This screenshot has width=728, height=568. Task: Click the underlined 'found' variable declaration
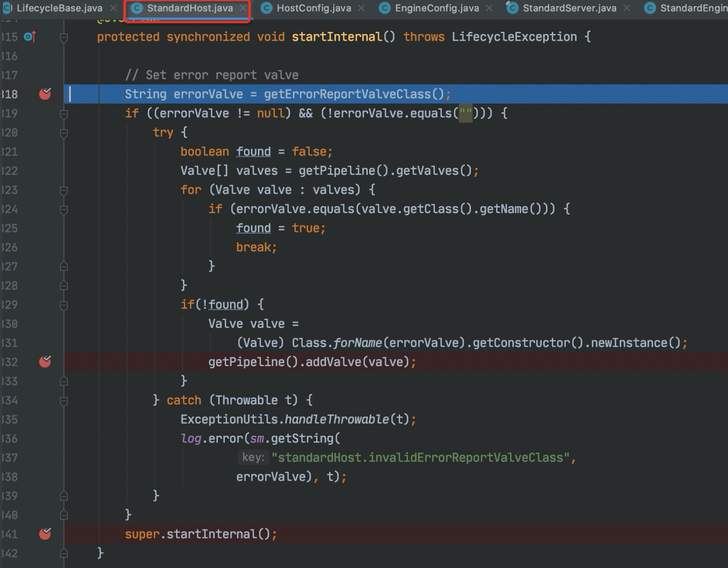coord(254,152)
